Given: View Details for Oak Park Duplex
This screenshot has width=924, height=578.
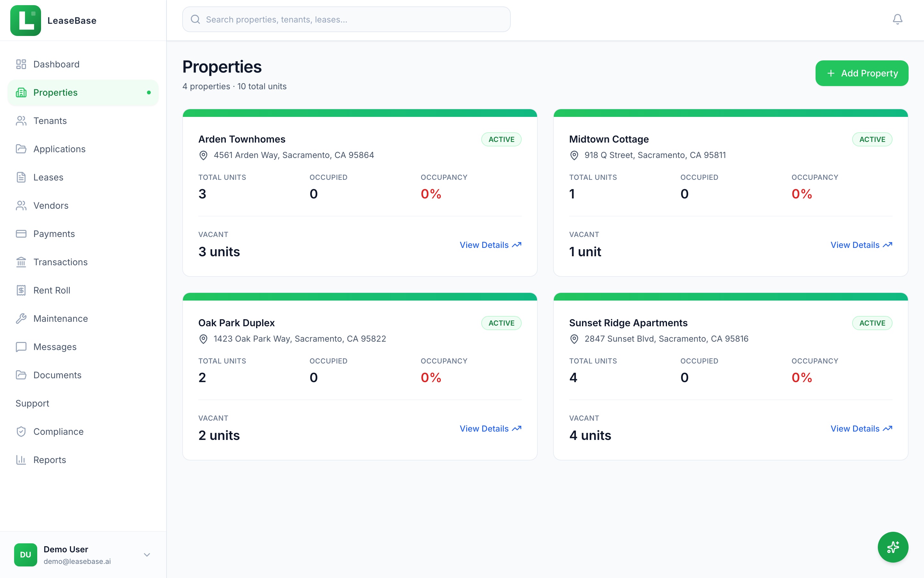Looking at the screenshot, I should pos(490,429).
